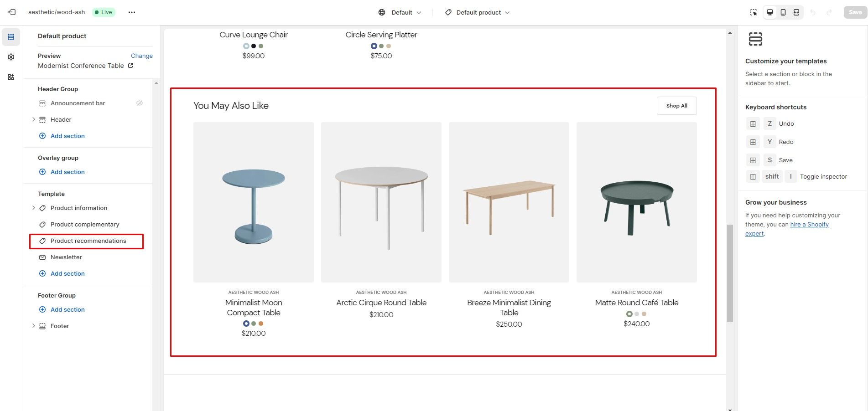Click Change preview product link
Viewport: 868px width, 411px height.
tap(141, 56)
